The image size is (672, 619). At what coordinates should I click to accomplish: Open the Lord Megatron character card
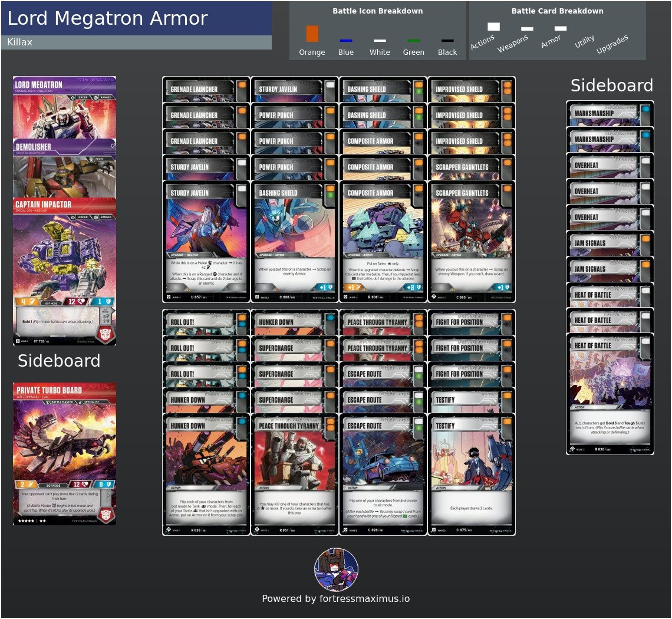[64, 107]
